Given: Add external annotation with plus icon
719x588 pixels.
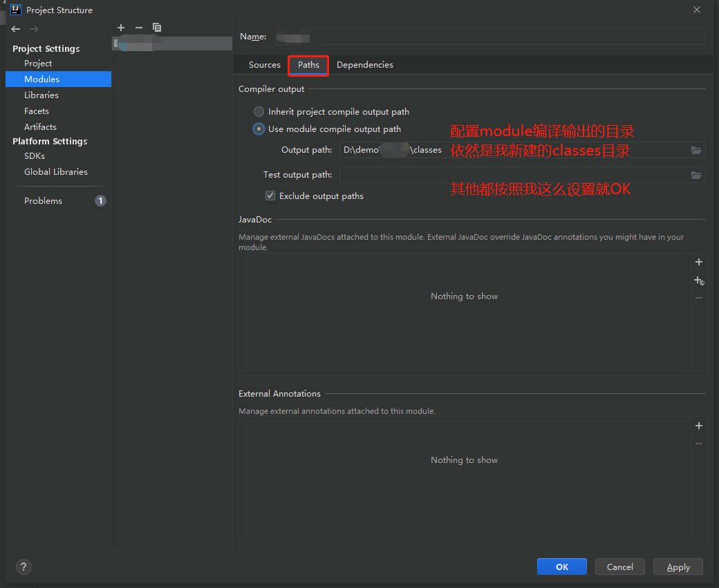Looking at the screenshot, I should click(x=699, y=426).
